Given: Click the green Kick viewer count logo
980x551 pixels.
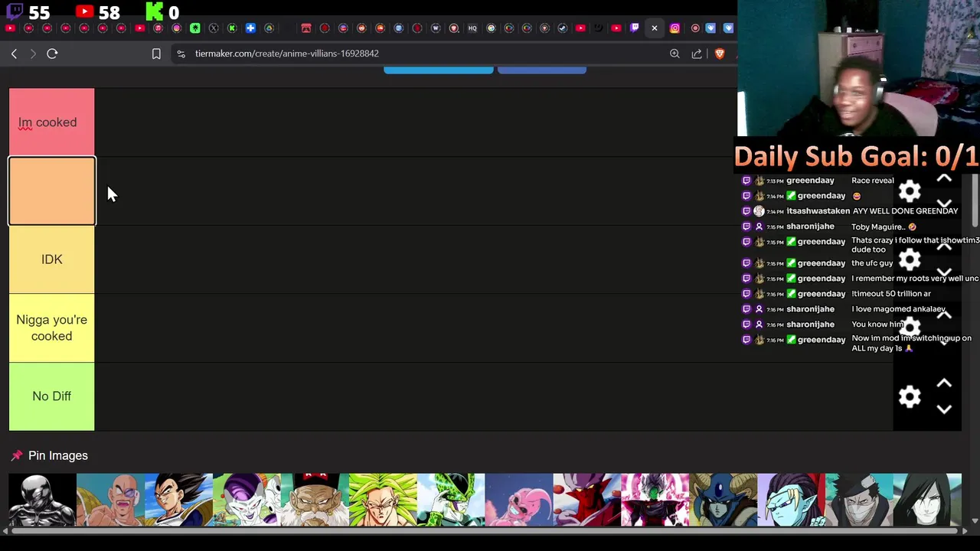Looking at the screenshot, I should coord(154,11).
